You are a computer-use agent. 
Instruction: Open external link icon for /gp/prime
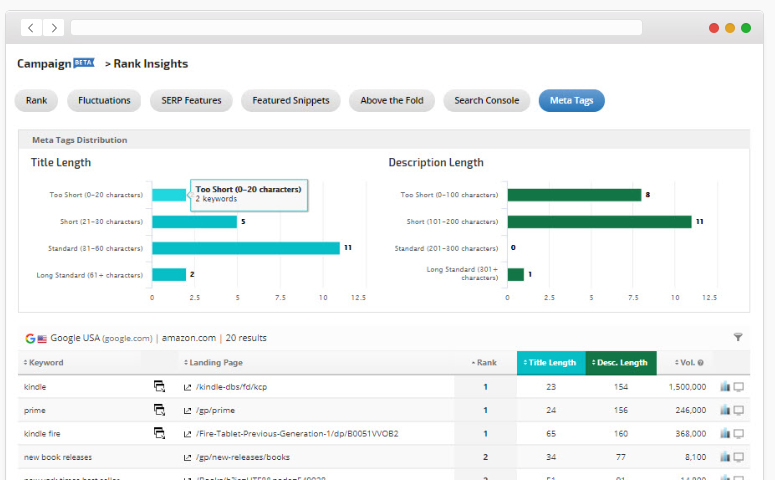pyautogui.click(x=187, y=410)
